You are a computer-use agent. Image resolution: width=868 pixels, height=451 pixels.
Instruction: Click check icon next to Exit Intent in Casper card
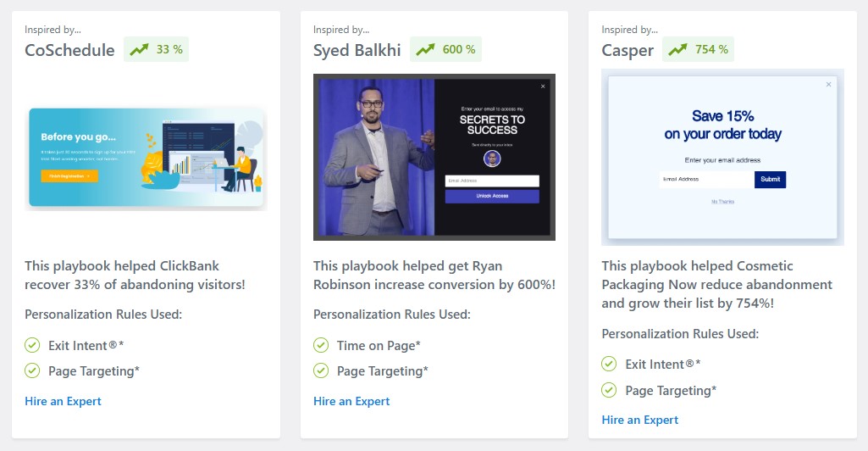click(609, 364)
